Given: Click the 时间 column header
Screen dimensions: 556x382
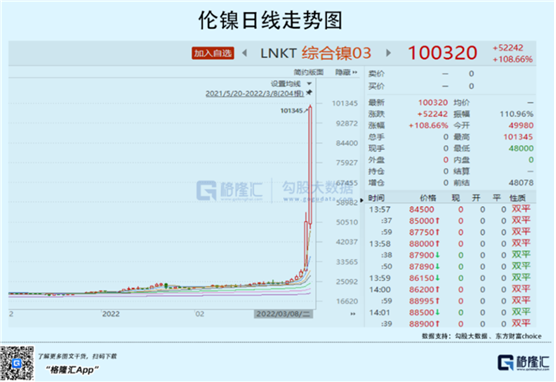Looking at the screenshot, I should (x=376, y=198).
